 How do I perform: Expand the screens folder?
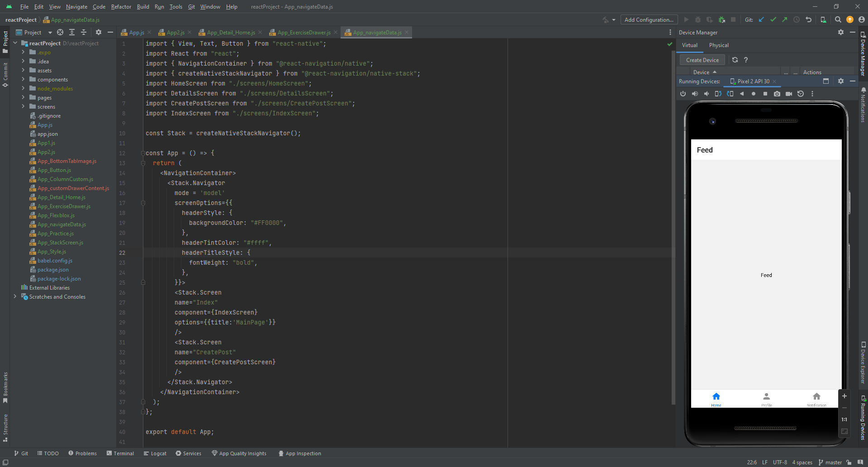(23, 106)
